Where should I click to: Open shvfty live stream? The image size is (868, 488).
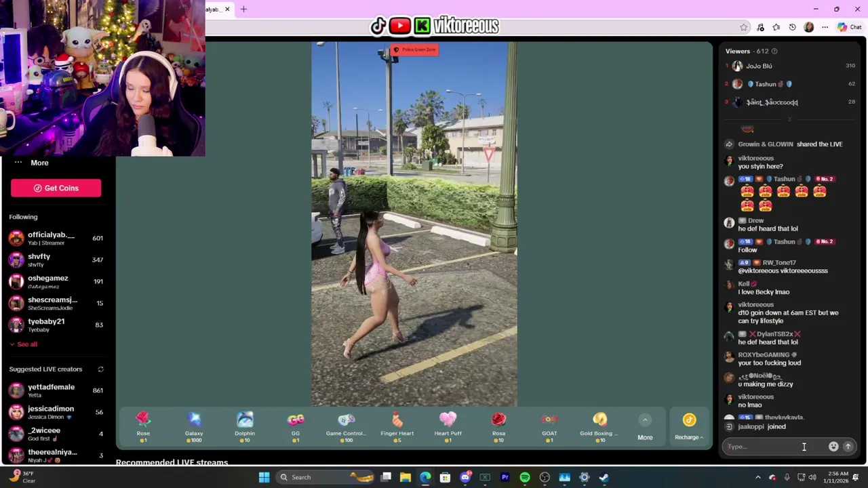click(56, 260)
